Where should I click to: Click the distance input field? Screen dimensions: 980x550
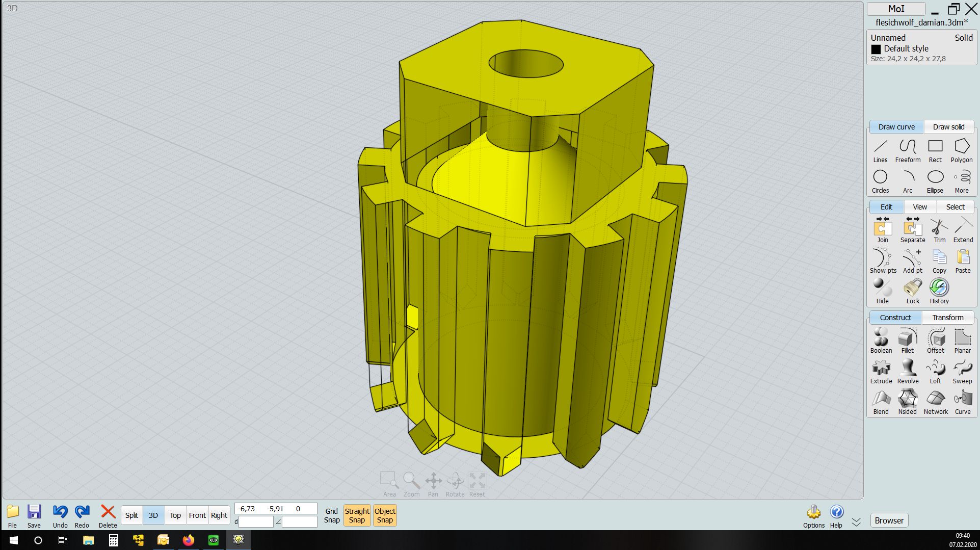click(256, 522)
